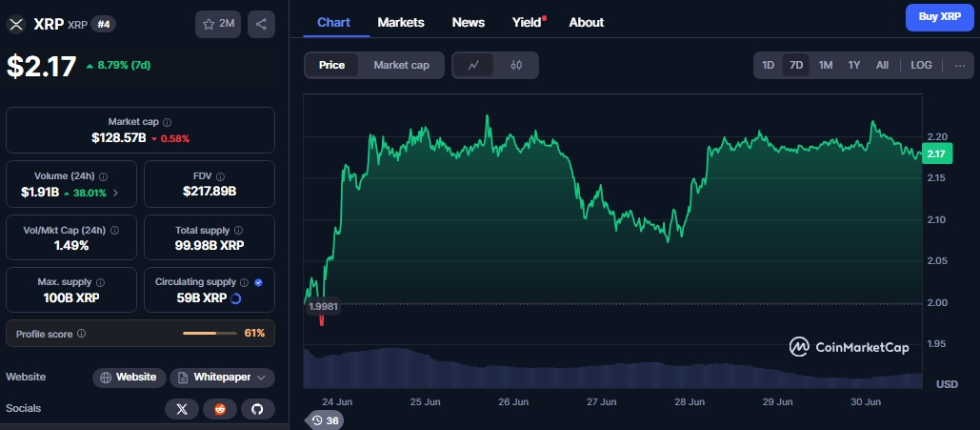This screenshot has height=430, width=980.
Task: Show info tooltip for Profile score
Action: tap(81, 334)
